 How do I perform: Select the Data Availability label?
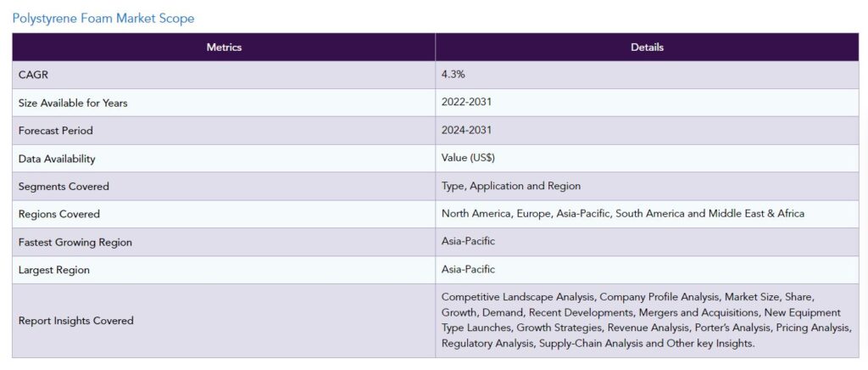click(57, 159)
